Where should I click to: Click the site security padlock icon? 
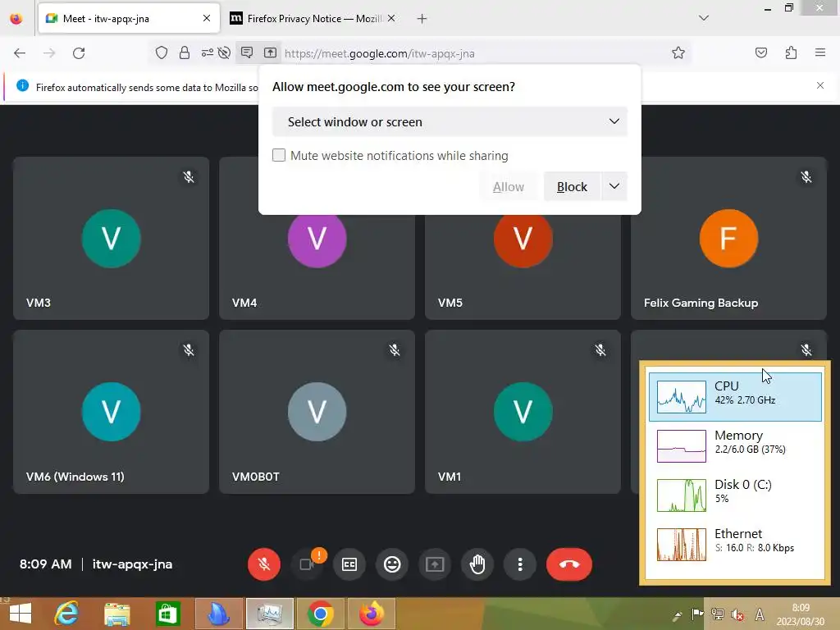pyautogui.click(x=185, y=52)
